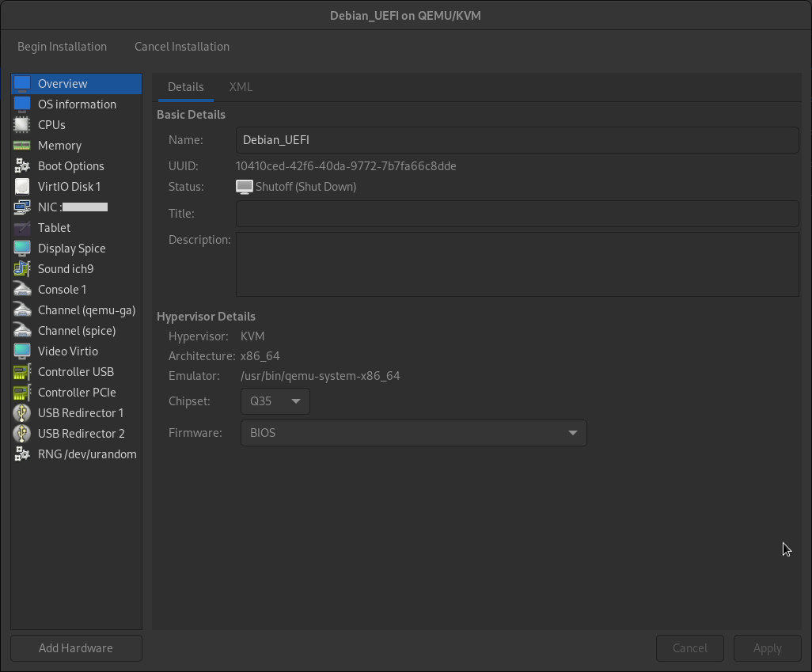Select the Sound ich9 icon
The width and height of the screenshot is (812, 672).
(22, 269)
